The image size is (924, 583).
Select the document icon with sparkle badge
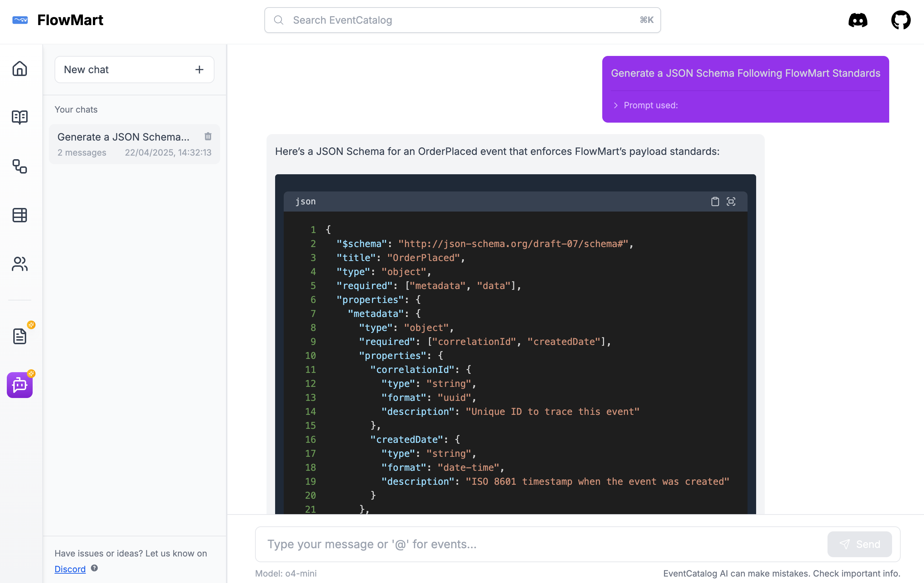pos(20,336)
